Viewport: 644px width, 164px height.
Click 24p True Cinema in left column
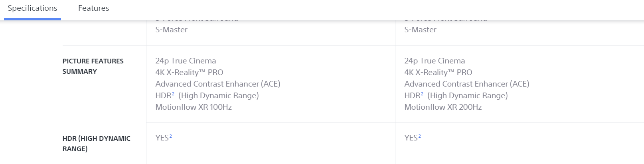(186, 61)
